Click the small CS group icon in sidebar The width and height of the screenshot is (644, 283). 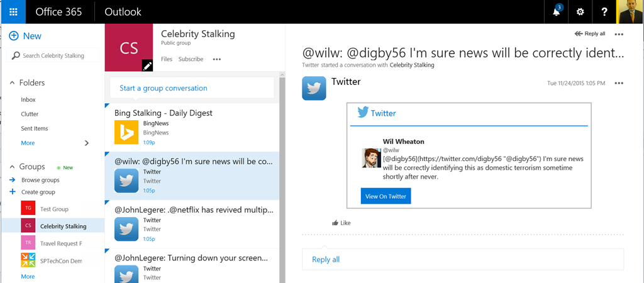(x=28, y=225)
